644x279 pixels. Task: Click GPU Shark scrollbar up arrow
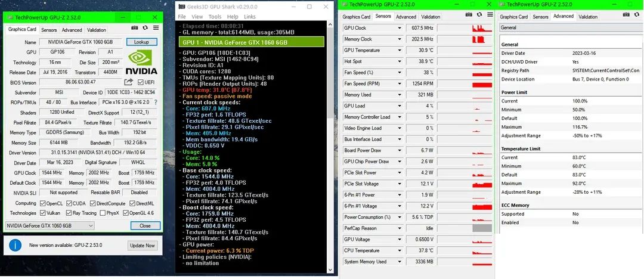click(330, 24)
